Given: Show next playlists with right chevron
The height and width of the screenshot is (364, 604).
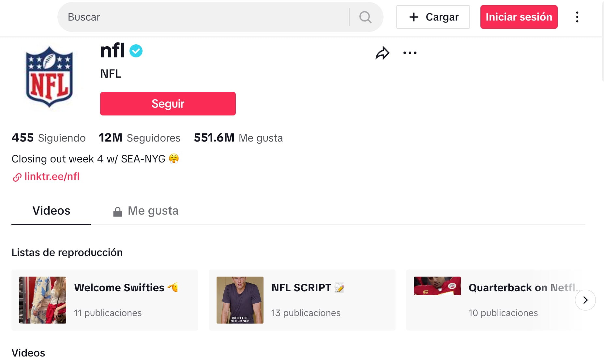Looking at the screenshot, I should point(585,300).
